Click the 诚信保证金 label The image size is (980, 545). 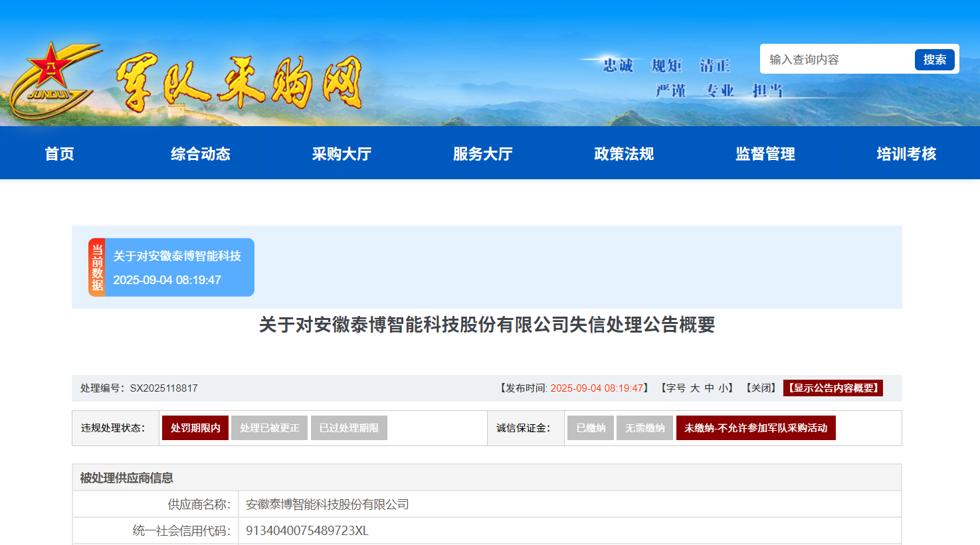tap(524, 428)
